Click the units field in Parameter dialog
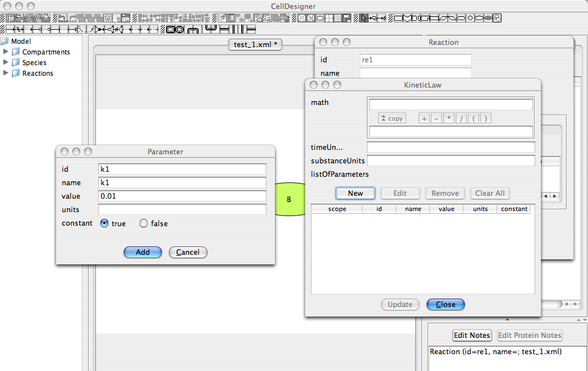588x371 pixels. [182, 210]
